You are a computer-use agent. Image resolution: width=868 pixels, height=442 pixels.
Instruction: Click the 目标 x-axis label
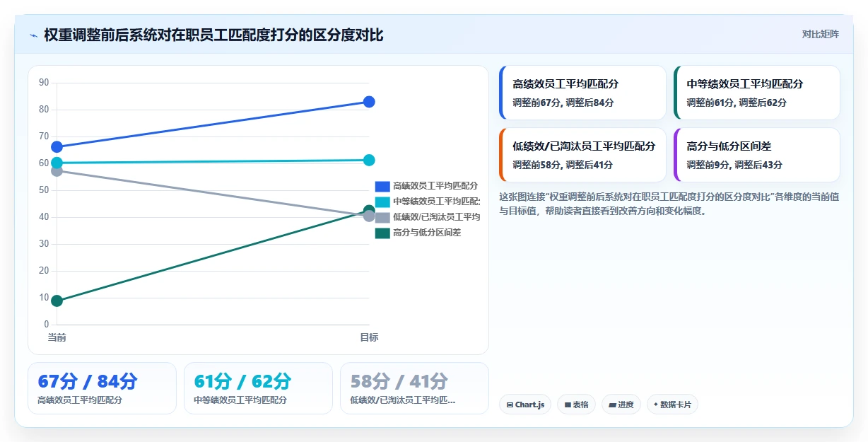pyautogui.click(x=369, y=337)
